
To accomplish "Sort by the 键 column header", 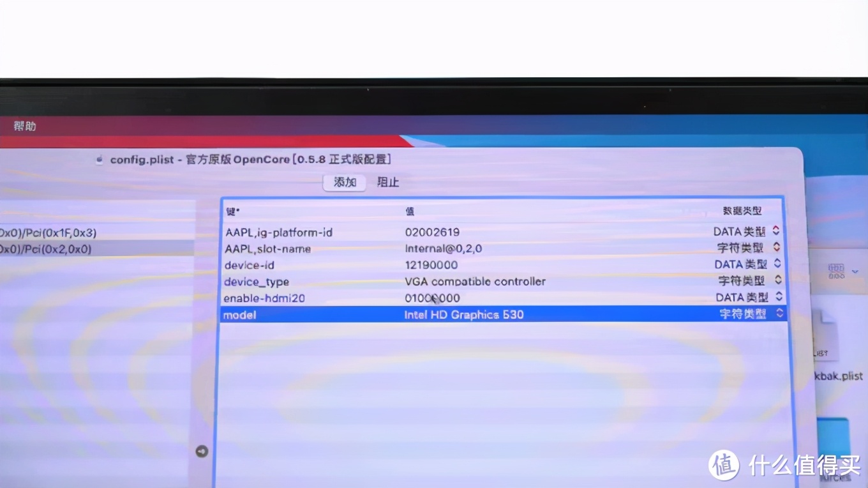I will point(232,211).
